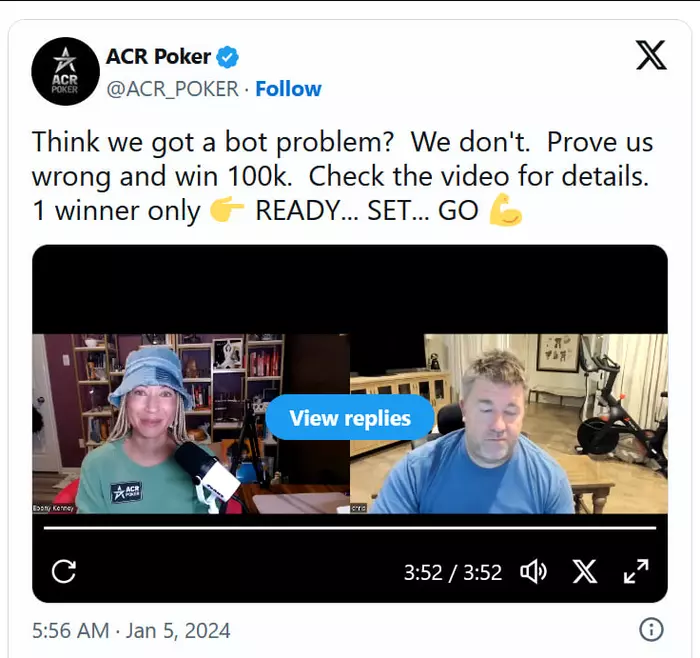Click the pointing hand emoji in the tweet
The image size is (700, 658).
tap(227, 210)
